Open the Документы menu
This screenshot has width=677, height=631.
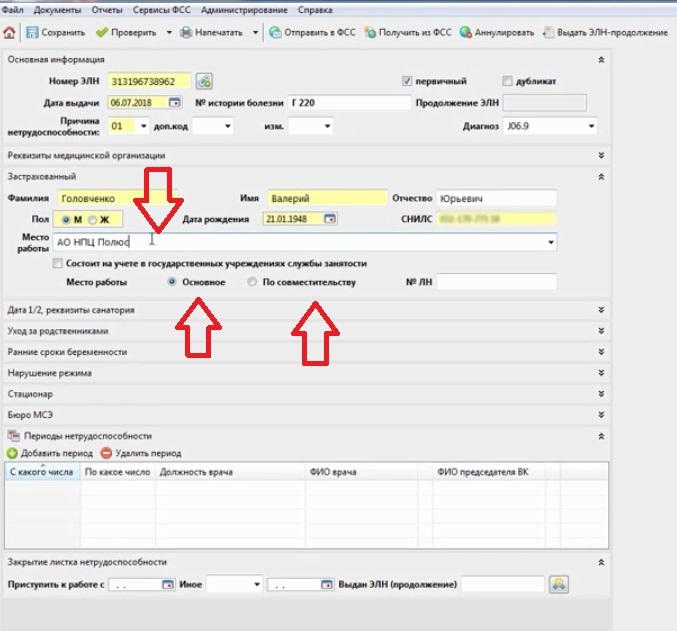coord(53,9)
